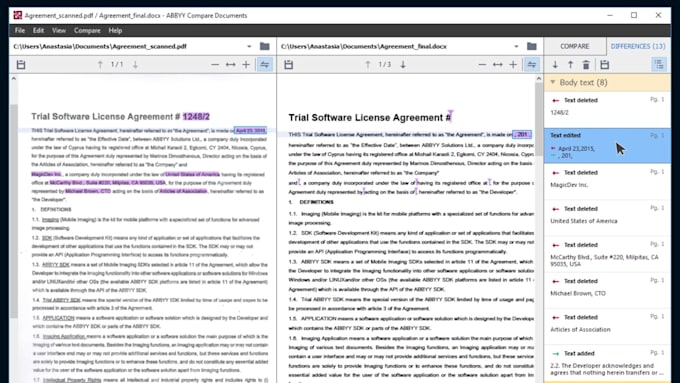The image size is (680, 383).
Task: Open the Compare menu
Action: 87,30
